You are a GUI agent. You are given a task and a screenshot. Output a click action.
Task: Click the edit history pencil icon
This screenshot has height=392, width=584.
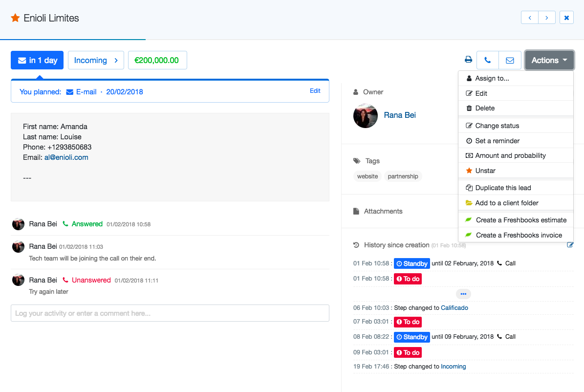[x=570, y=245]
